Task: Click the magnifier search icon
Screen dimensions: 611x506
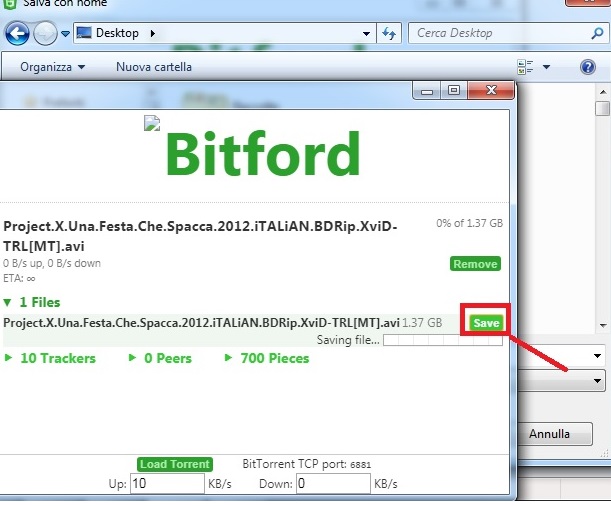Action: [597, 33]
